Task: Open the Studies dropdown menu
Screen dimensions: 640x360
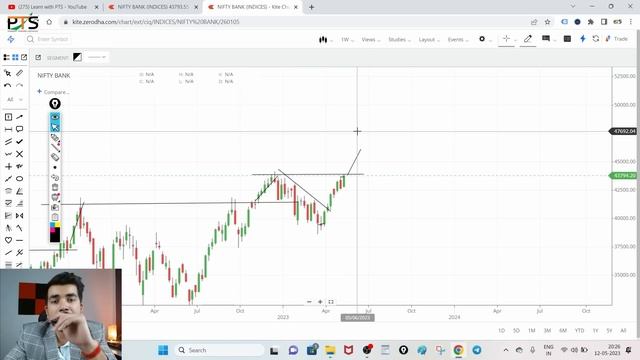Action: click(x=399, y=40)
